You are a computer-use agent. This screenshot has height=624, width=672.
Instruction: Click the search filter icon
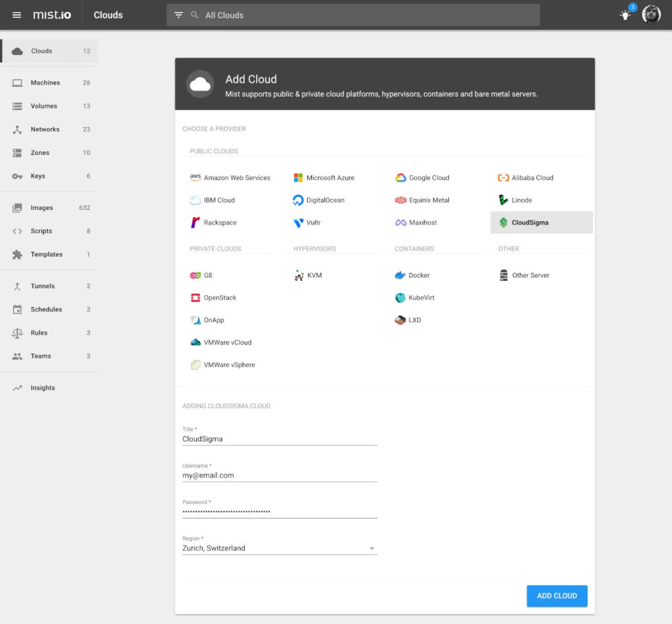click(178, 14)
